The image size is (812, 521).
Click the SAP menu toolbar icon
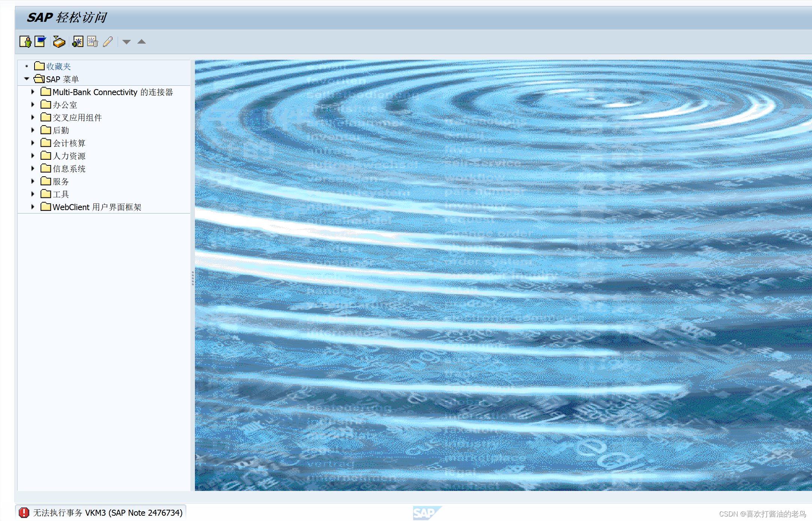point(40,42)
